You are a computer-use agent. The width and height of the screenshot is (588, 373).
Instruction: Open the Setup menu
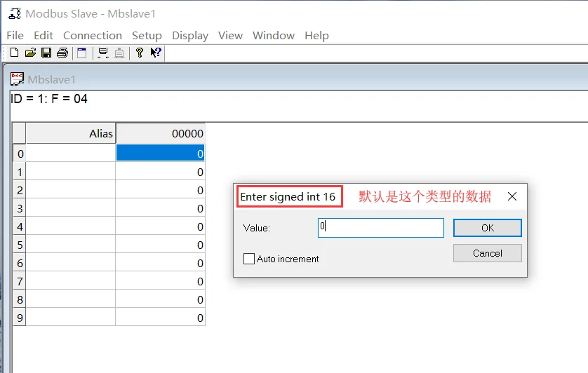[147, 35]
